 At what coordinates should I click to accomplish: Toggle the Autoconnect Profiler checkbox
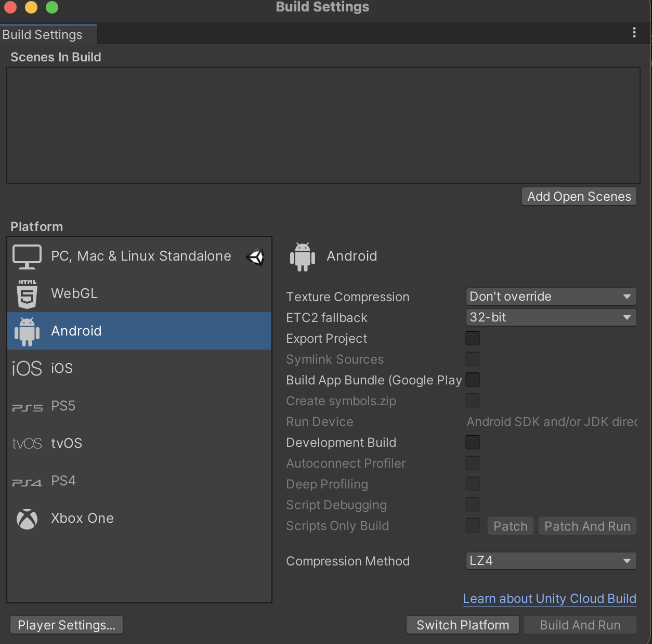473,463
